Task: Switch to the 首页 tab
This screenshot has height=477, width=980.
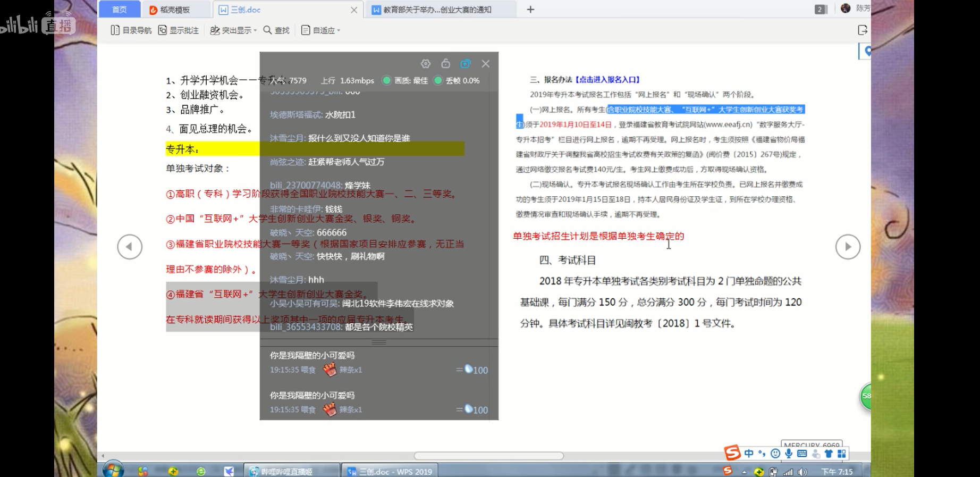Action: 120,10
